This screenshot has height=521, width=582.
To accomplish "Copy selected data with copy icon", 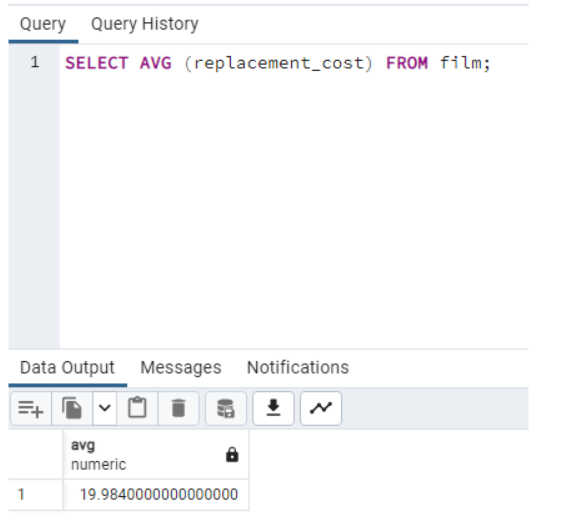I will (x=72, y=409).
